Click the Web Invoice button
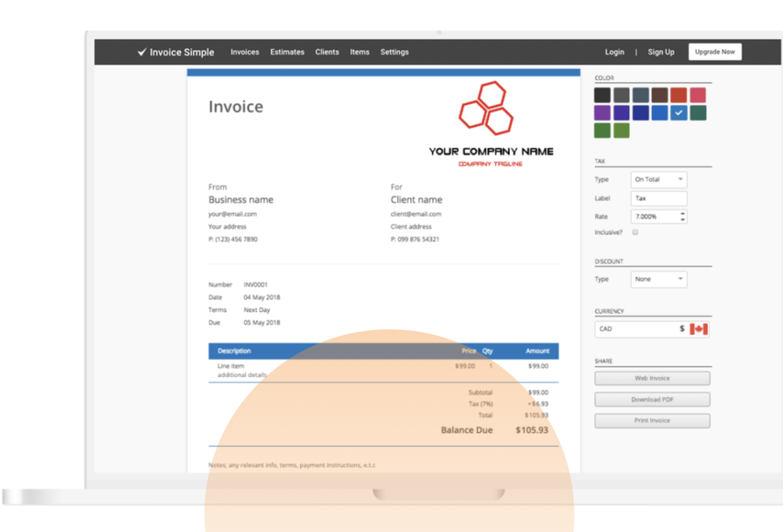The image size is (783, 532). tap(651, 378)
